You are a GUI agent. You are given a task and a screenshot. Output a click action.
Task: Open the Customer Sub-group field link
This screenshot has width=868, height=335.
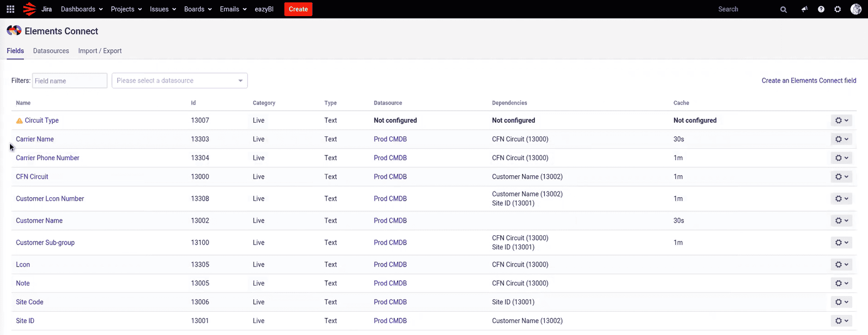[45, 242]
